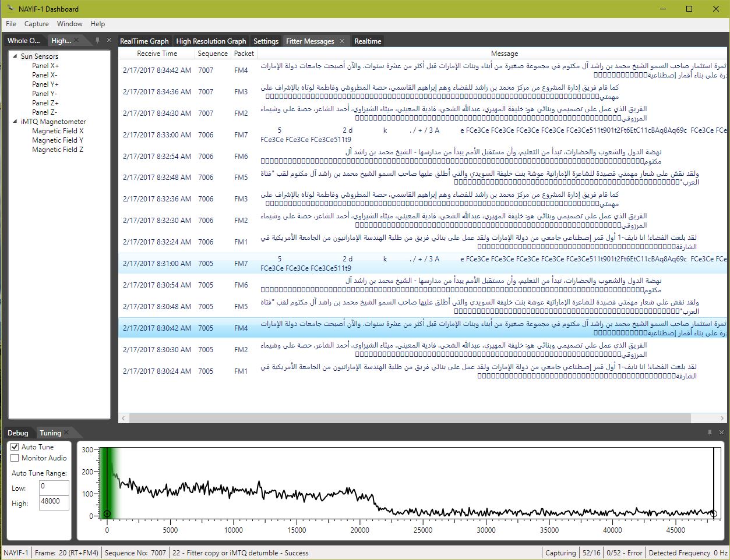Select Panel X- in the tree
Image resolution: width=730 pixels, height=560 pixels.
(45, 75)
